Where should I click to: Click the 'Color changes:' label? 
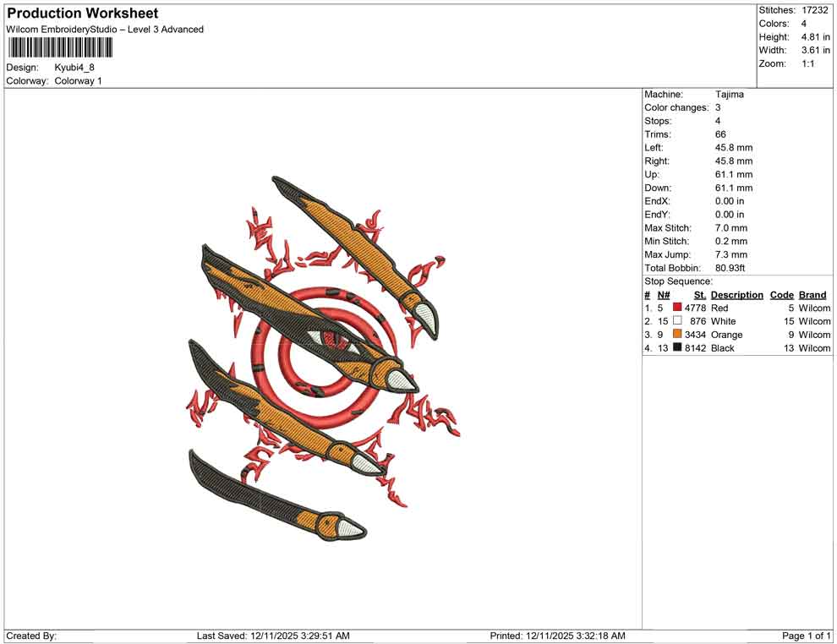tap(676, 107)
